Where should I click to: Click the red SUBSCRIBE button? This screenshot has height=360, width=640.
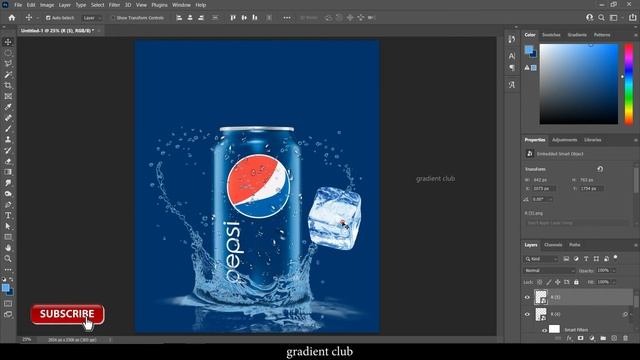coord(67,314)
